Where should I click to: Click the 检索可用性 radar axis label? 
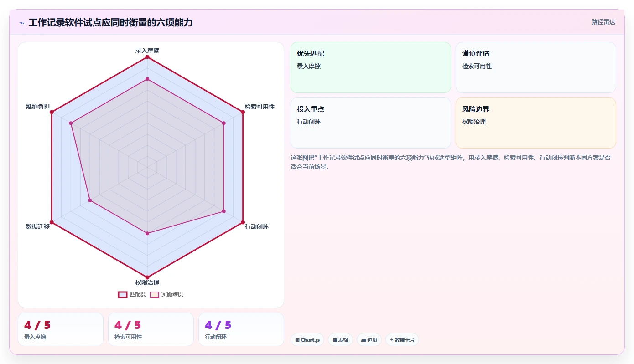point(260,107)
